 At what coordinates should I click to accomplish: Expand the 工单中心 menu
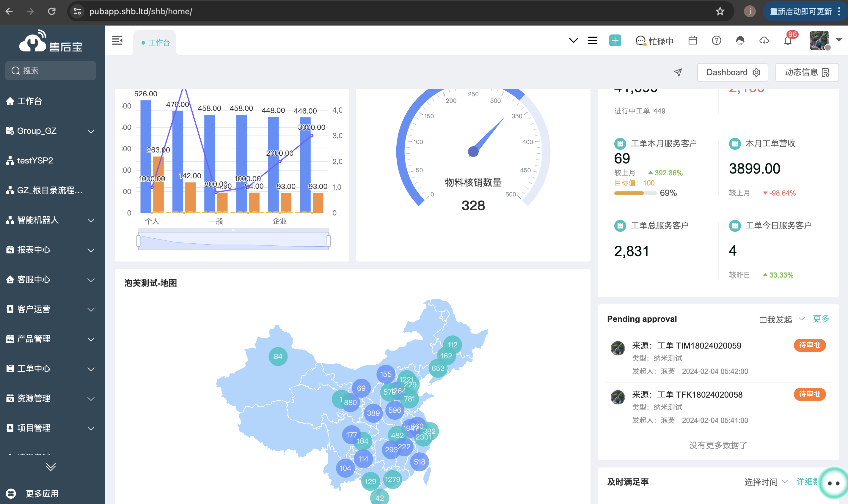(x=52, y=368)
